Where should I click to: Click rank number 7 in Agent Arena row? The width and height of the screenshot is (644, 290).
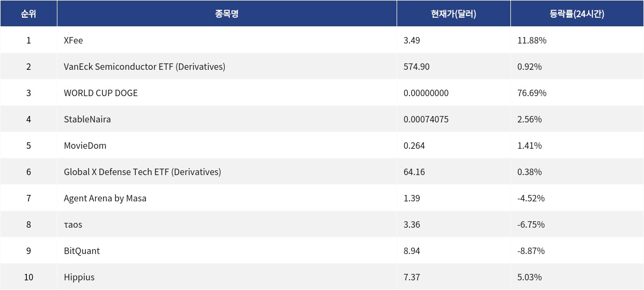(28, 198)
